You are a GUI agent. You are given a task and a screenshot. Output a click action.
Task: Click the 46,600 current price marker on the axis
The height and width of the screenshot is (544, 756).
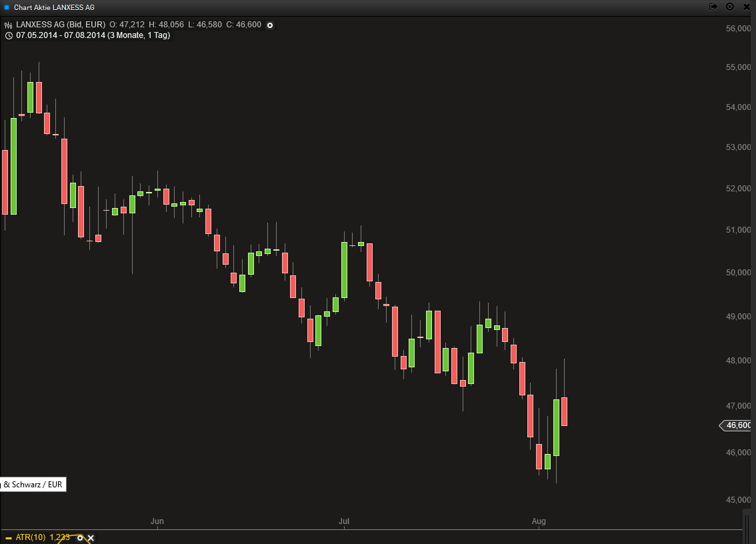click(737, 425)
